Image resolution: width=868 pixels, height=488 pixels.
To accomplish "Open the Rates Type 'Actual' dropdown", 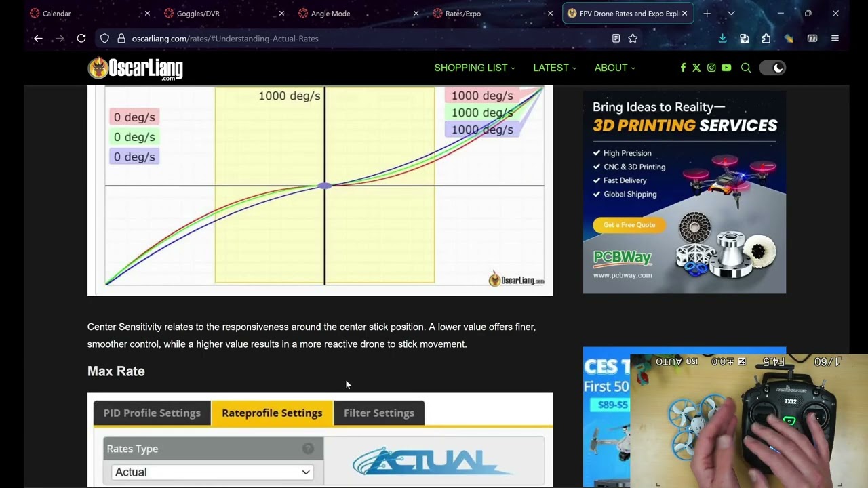I will [x=212, y=472].
